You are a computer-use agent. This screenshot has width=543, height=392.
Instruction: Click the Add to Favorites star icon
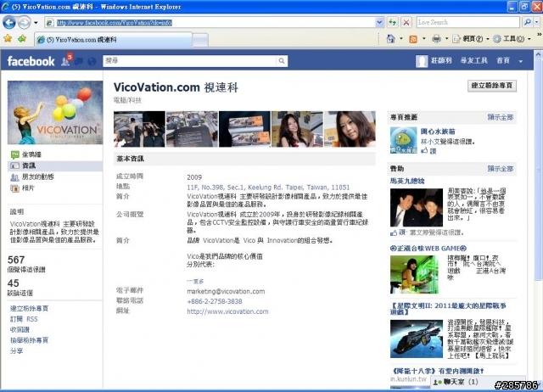[x=22, y=38]
